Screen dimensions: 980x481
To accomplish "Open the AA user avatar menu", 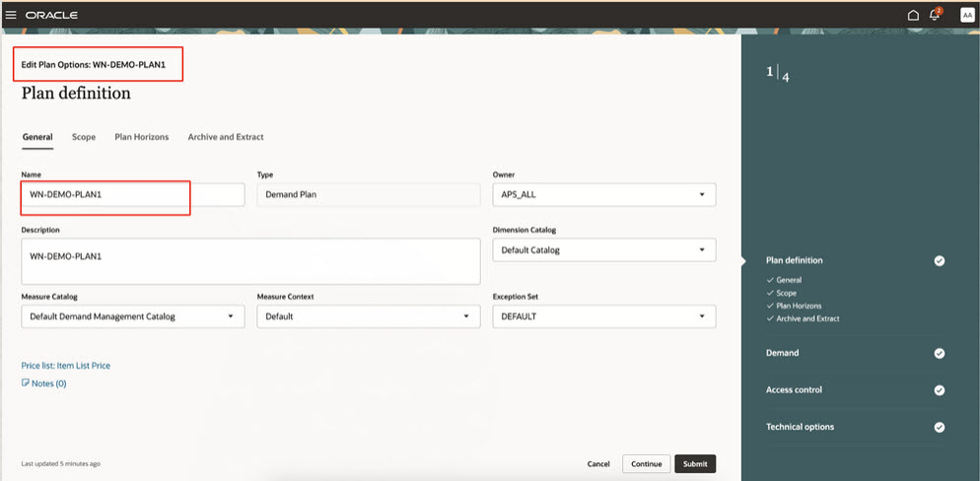I will [967, 15].
